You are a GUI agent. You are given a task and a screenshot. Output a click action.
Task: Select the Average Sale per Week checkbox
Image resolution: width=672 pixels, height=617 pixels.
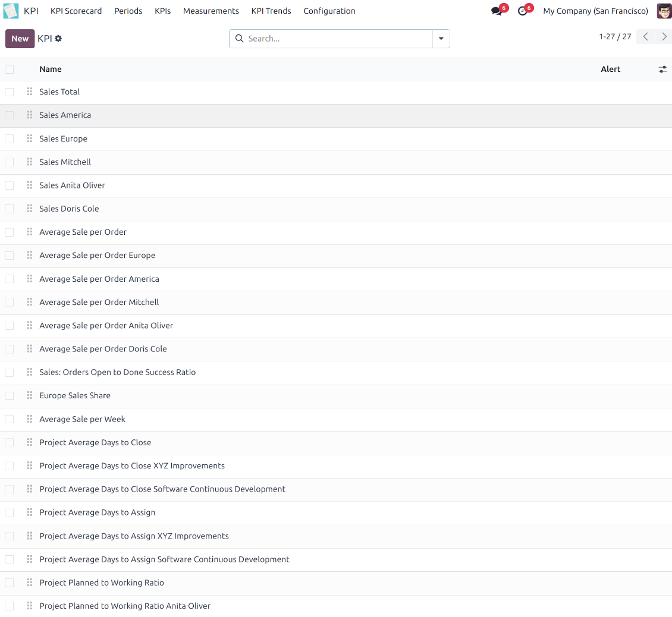[10, 419]
